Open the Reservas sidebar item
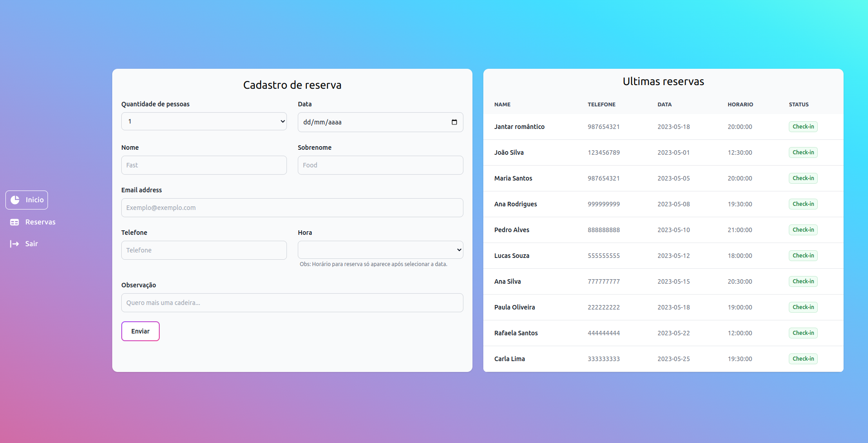This screenshot has height=443, width=868. click(x=33, y=222)
